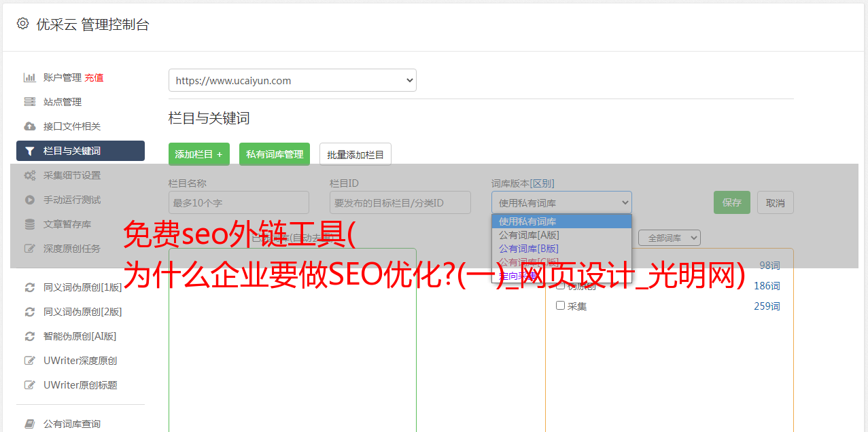This screenshot has height=432, width=868.
Task: Click into the 栏目ID input field
Action: coord(400,202)
